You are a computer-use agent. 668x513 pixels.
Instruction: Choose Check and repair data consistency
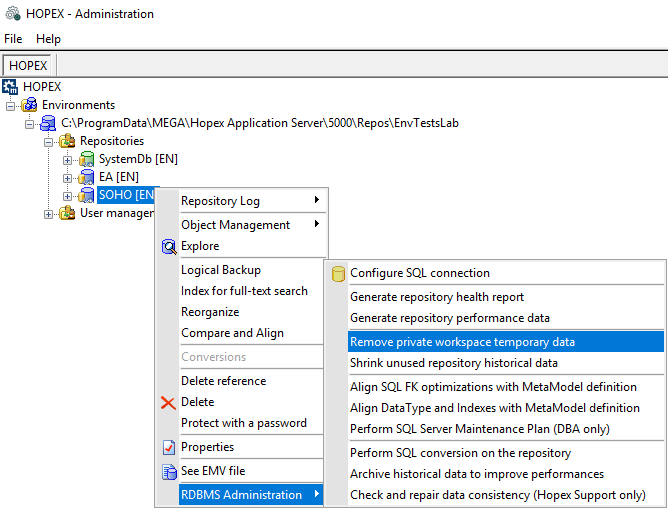(506, 495)
